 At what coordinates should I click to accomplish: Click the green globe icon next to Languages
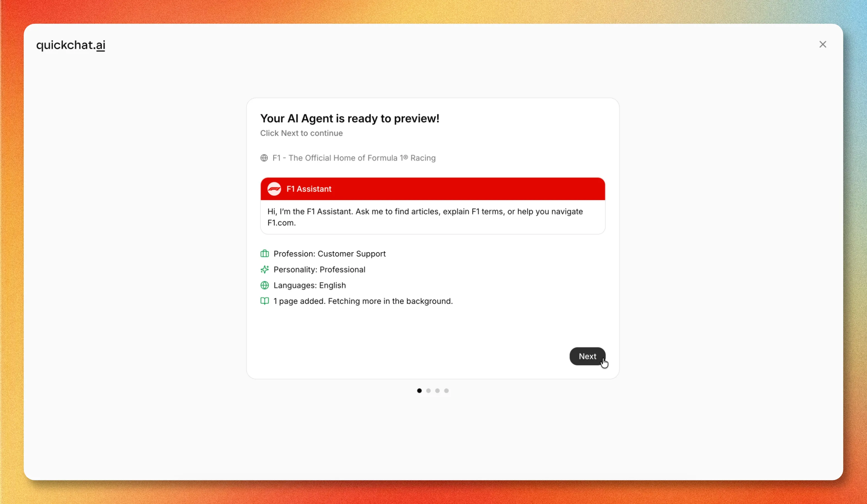pos(264,285)
